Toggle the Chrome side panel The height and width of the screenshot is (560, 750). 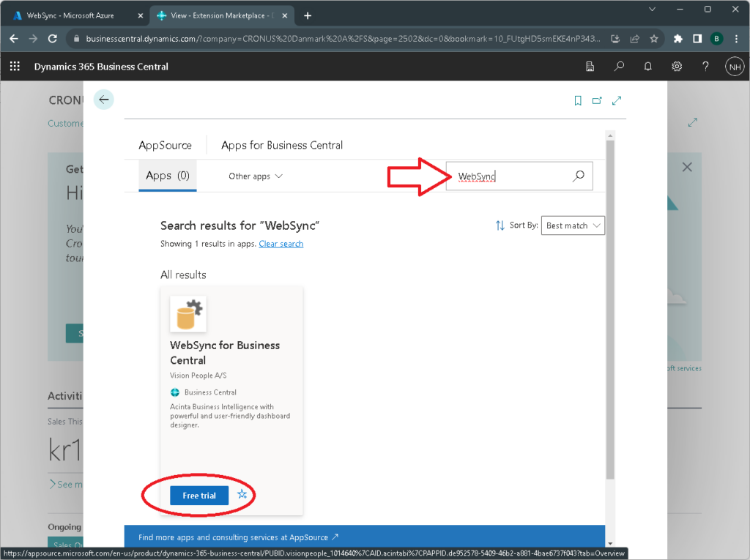tap(697, 39)
